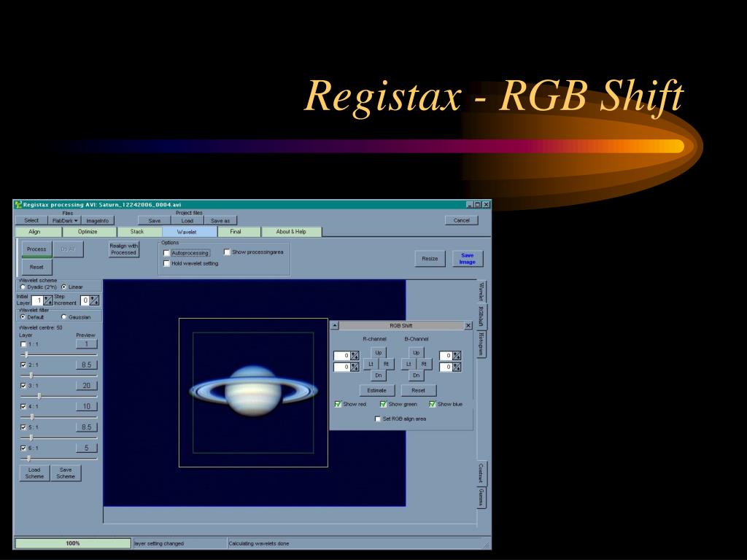
Task: Open the vertical Gamma side tab
Action: (x=481, y=497)
